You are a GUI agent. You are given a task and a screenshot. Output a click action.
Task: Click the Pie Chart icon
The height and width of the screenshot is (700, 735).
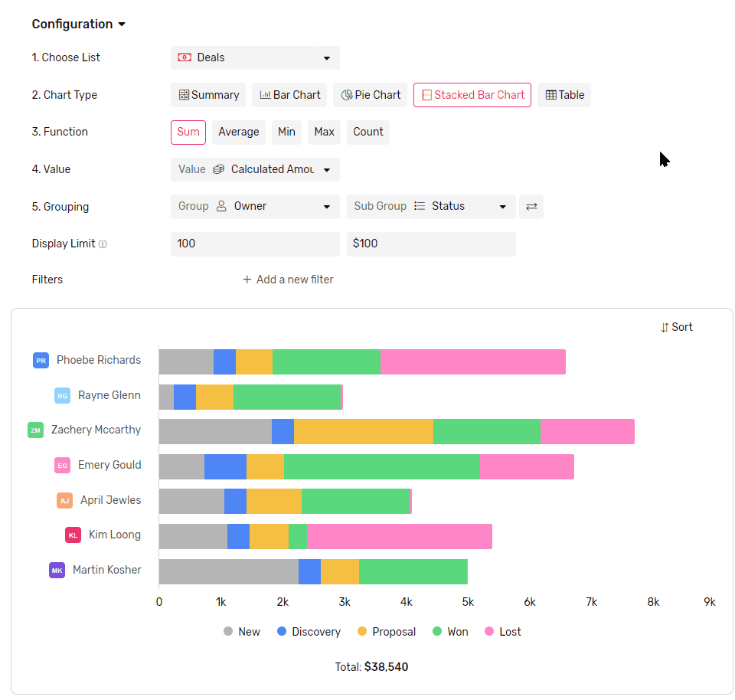[x=347, y=94]
